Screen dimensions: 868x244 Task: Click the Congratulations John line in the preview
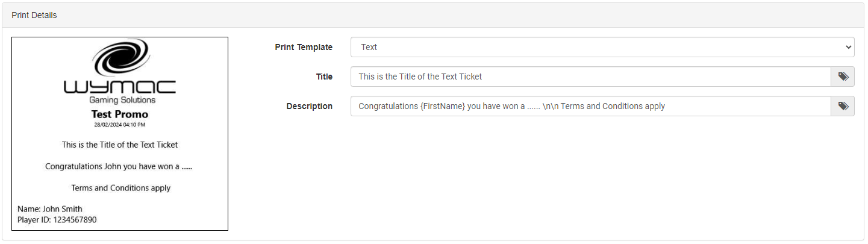point(119,166)
